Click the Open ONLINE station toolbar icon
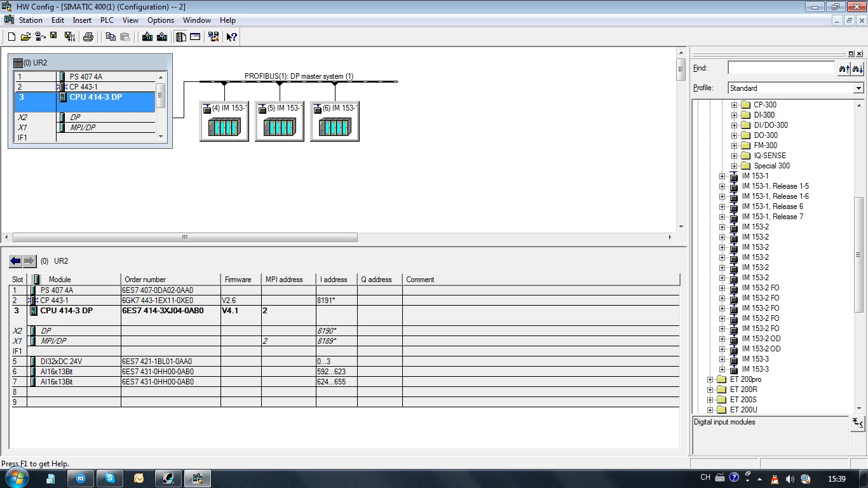The width and height of the screenshot is (868, 488). 39,37
